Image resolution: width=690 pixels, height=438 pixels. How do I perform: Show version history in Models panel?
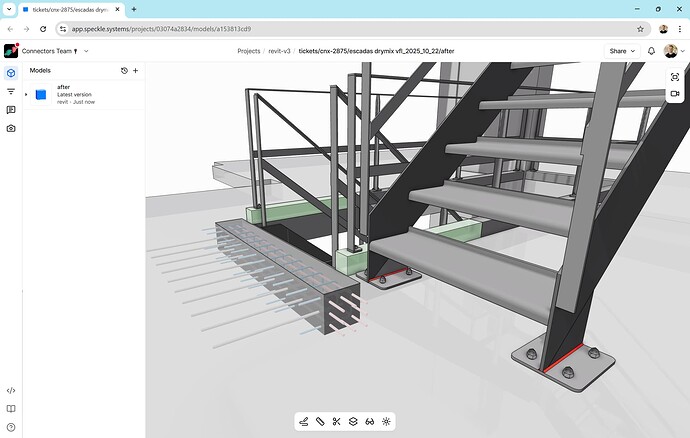124,70
